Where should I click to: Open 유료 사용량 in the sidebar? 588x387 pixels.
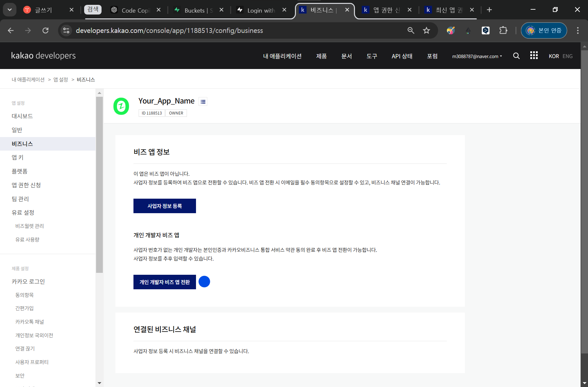point(27,240)
